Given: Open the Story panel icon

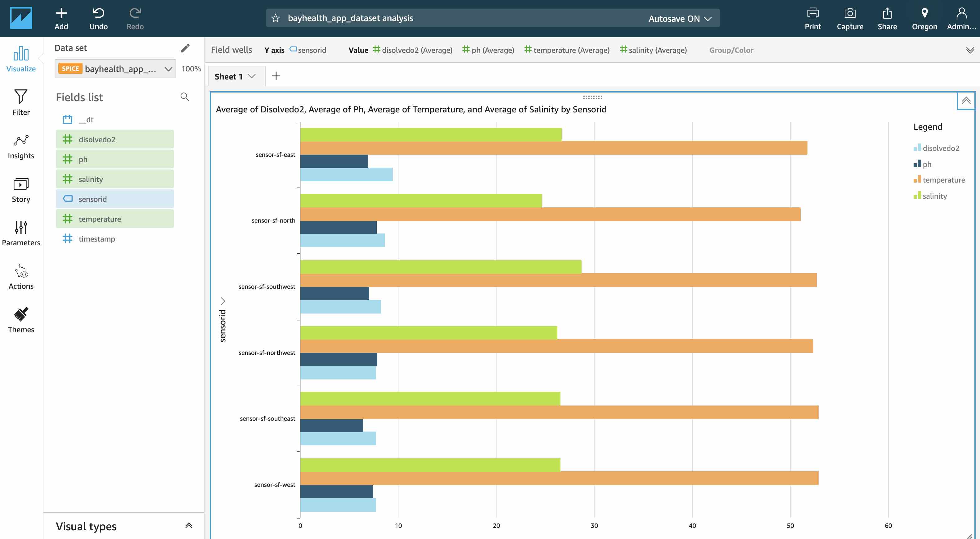Looking at the screenshot, I should point(20,184).
